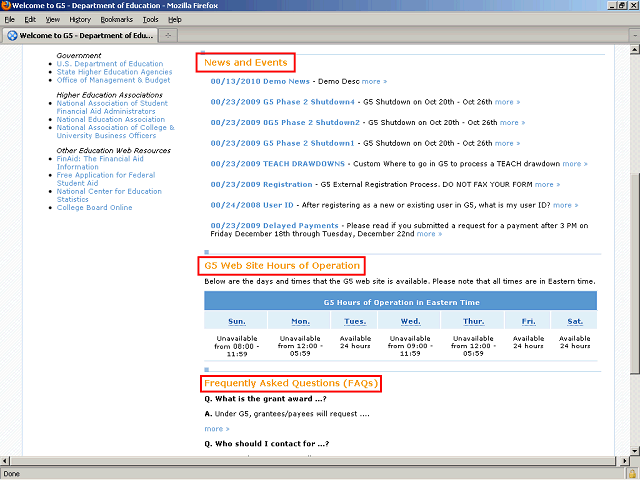Click the vertical scrollbar thumb
Image resolution: width=640 pixels, height=480 pixels.
point(635,273)
